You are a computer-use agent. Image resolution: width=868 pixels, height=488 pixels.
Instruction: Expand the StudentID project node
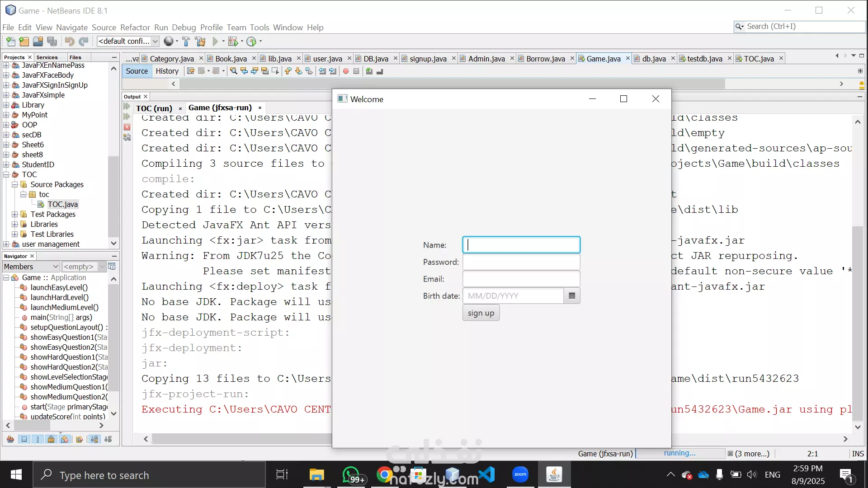[x=6, y=164]
